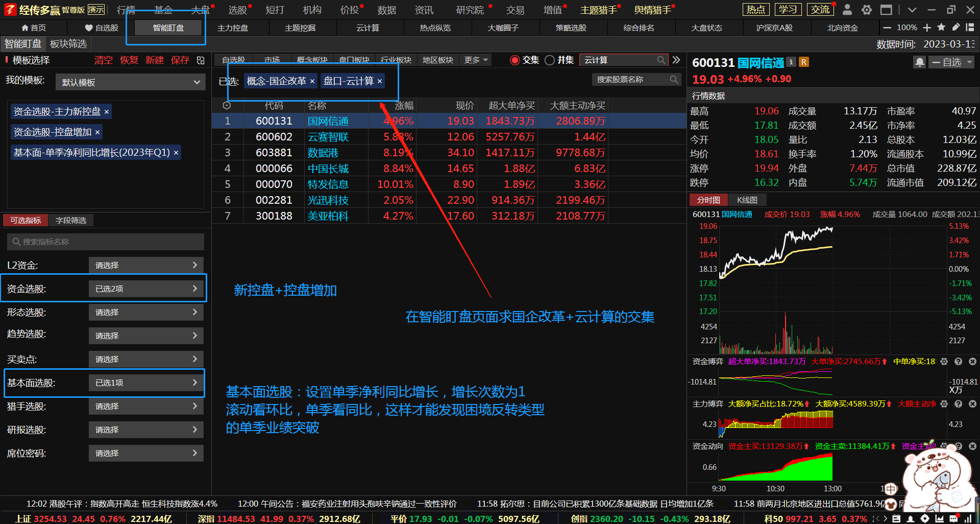Click the alert bell for 600131
The width and height of the screenshot is (980, 524).
(x=919, y=62)
